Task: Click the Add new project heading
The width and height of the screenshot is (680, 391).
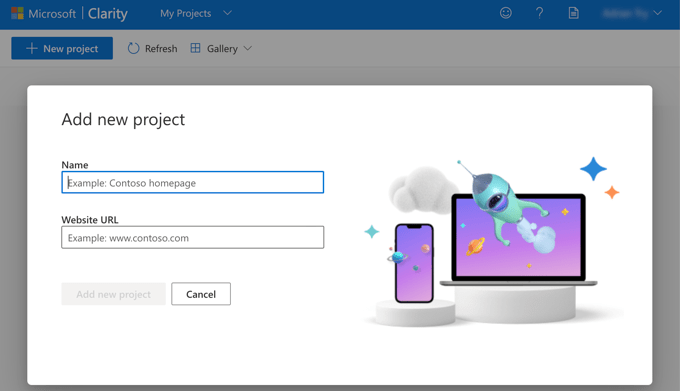Action: pos(123,119)
